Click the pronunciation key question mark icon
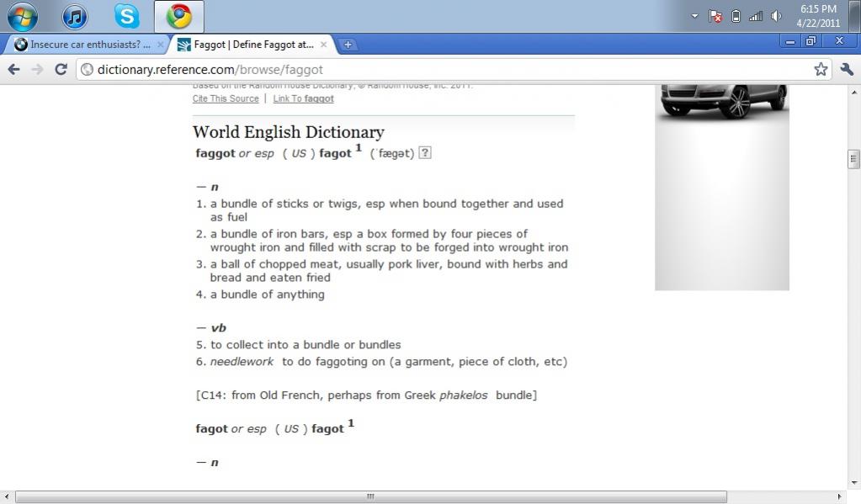861x504 pixels. click(425, 153)
